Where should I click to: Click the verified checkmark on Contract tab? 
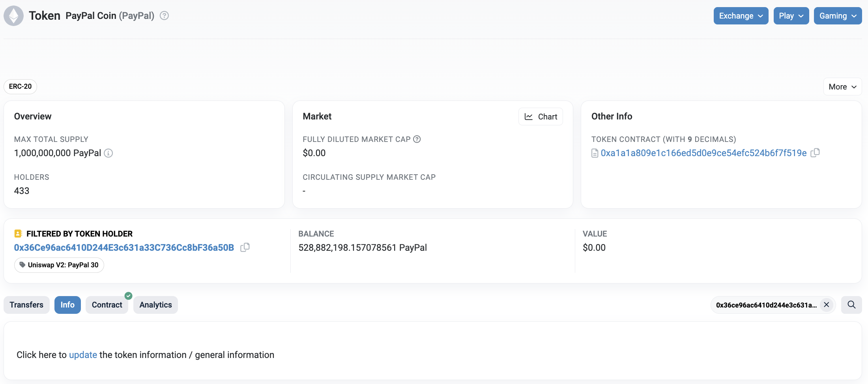tap(128, 296)
